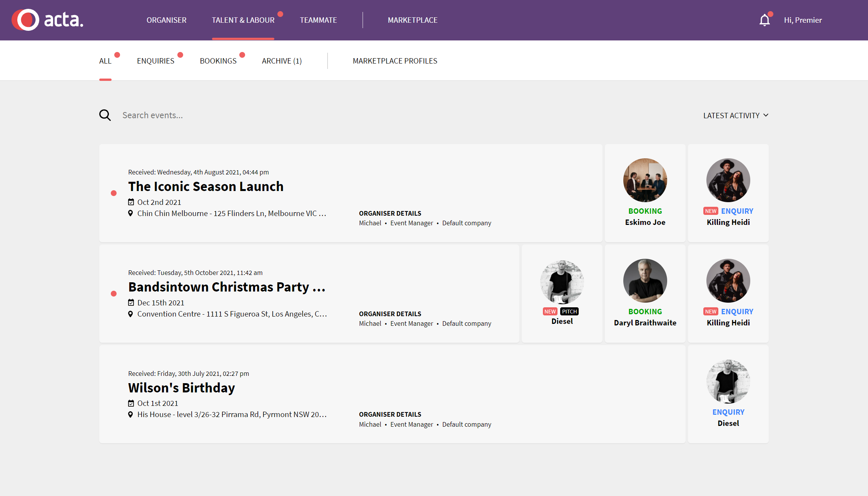868x496 pixels.
Task: Click ORGANISER DETAILS under The Iconic Season Launch
Action: pos(390,213)
